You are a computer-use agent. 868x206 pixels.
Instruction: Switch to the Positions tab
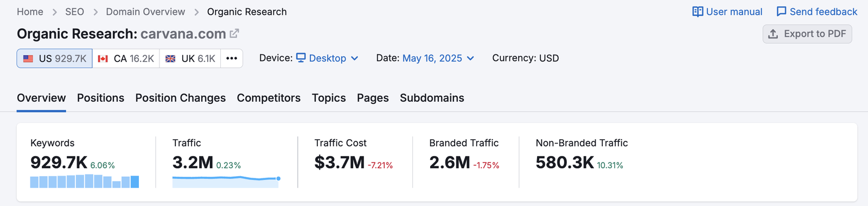click(100, 98)
